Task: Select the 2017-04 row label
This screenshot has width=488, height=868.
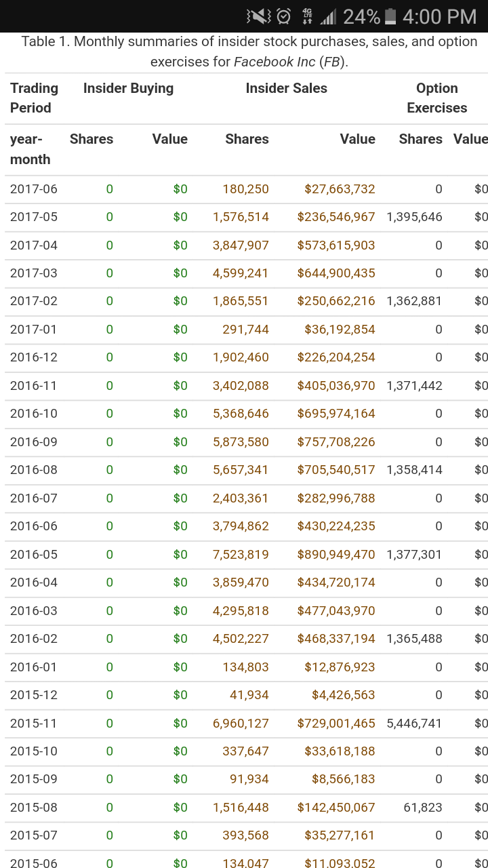Action: pos(34,245)
